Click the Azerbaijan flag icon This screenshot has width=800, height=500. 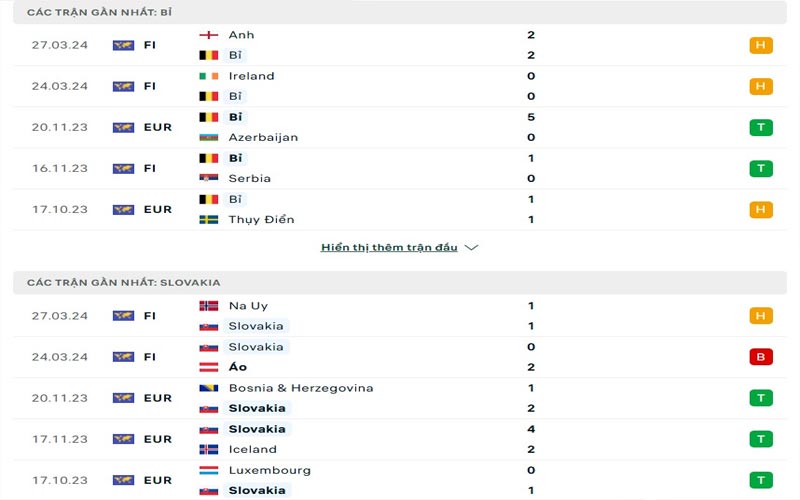click(x=208, y=137)
